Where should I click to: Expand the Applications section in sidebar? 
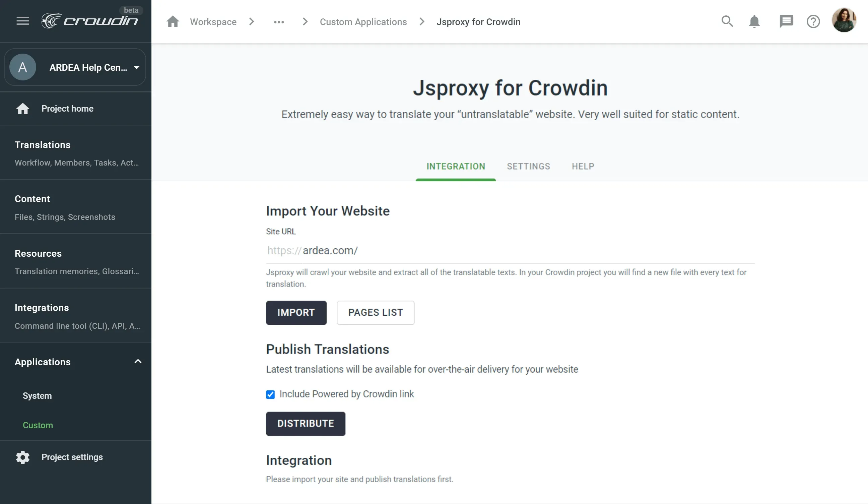137,361
